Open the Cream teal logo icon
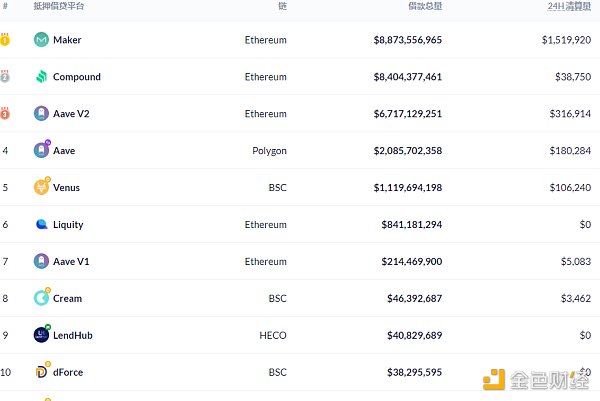The height and width of the screenshot is (401, 600). (x=42, y=297)
